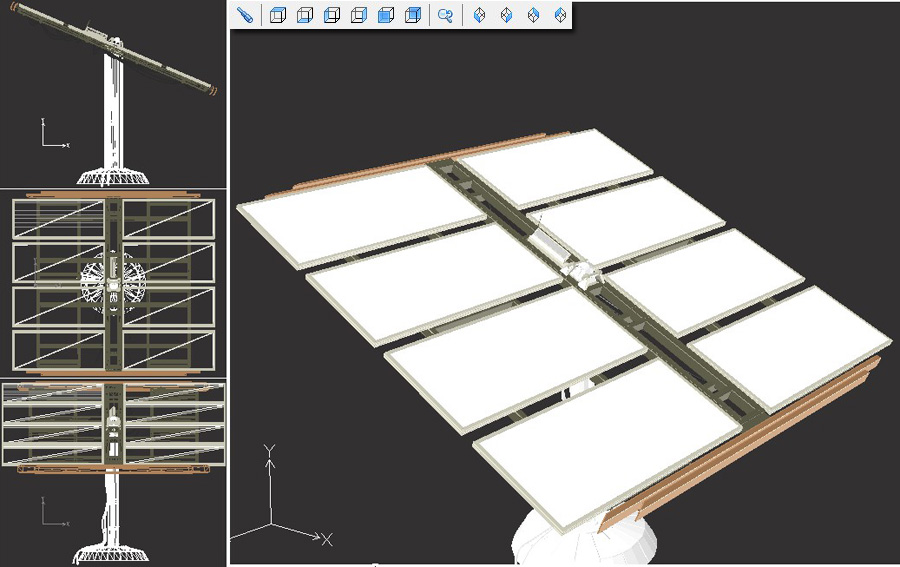Image resolution: width=900 pixels, height=567 pixels.
Task: Activate the Right view cube icon
Action: [x=359, y=15]
